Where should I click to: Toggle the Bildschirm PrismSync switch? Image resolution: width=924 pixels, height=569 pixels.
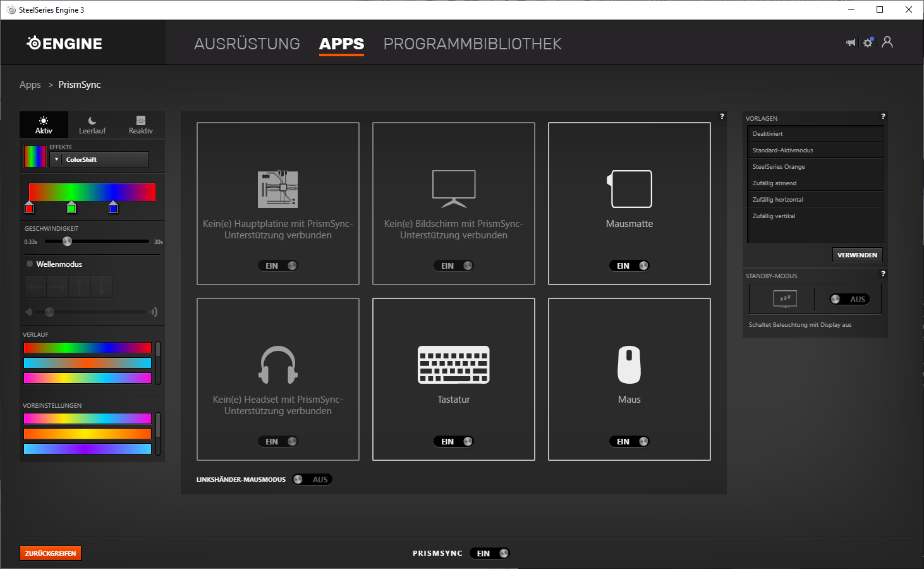[454, 266]
